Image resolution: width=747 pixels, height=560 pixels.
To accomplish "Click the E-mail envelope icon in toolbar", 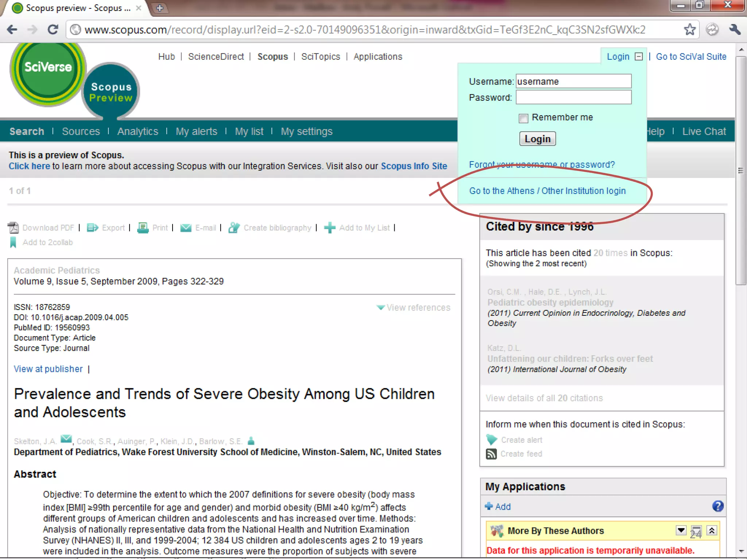I will click(186, 228).
